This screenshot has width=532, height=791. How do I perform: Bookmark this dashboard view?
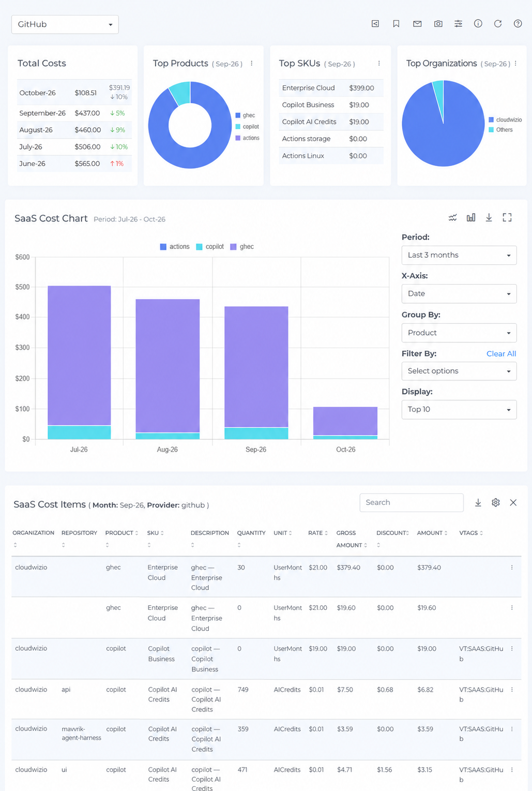[x=396, y=24]
